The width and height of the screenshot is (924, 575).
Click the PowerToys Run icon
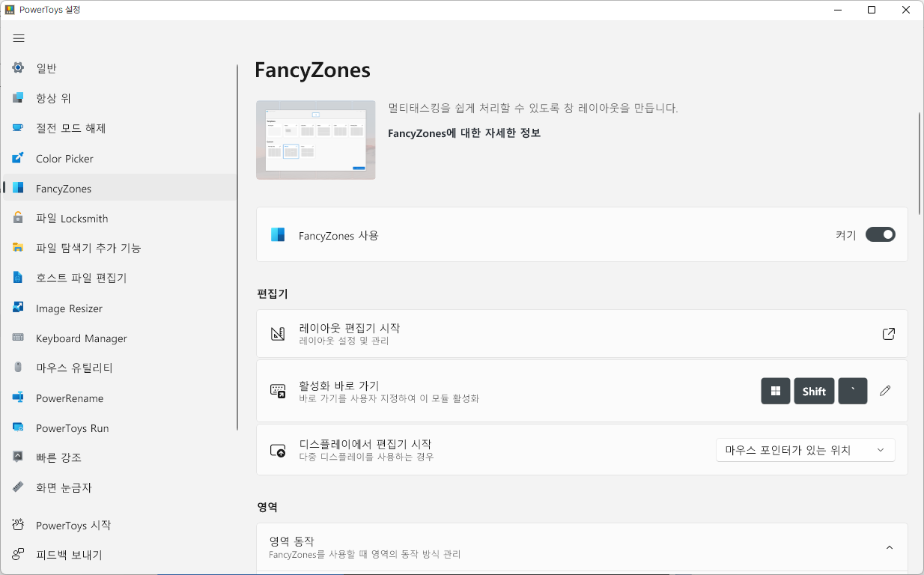coord(18,428)
